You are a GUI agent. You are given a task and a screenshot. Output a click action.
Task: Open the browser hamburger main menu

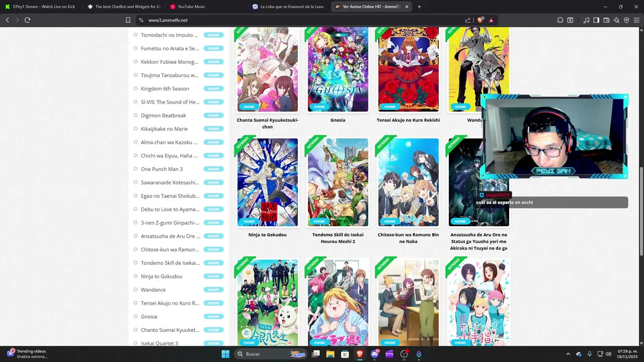coord(636,20)
